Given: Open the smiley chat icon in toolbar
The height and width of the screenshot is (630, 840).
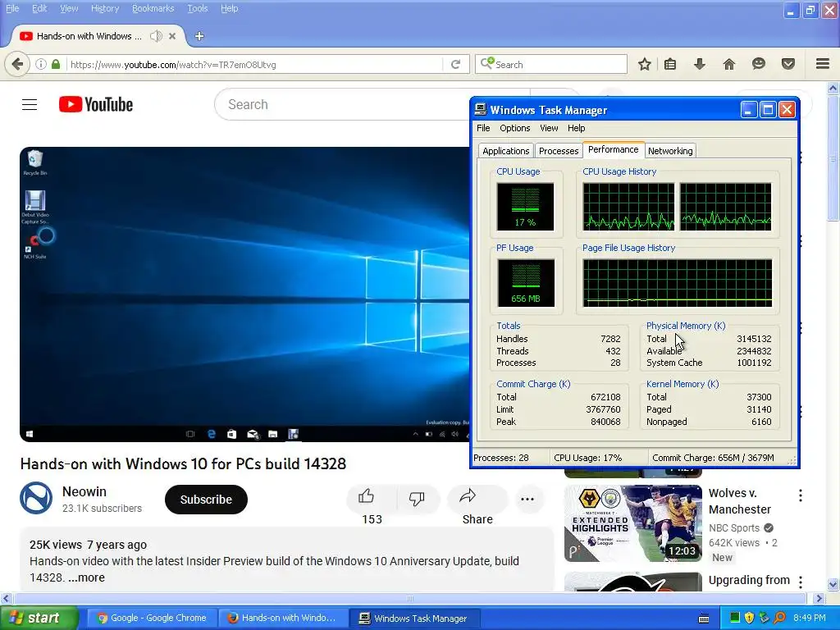Looking at the screenshot, I should point(758,64).
